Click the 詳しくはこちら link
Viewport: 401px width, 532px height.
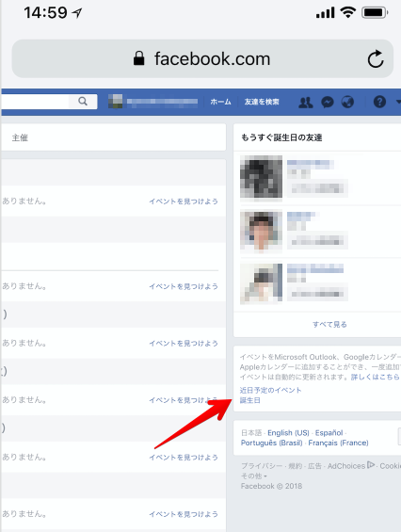coord(376,377)
